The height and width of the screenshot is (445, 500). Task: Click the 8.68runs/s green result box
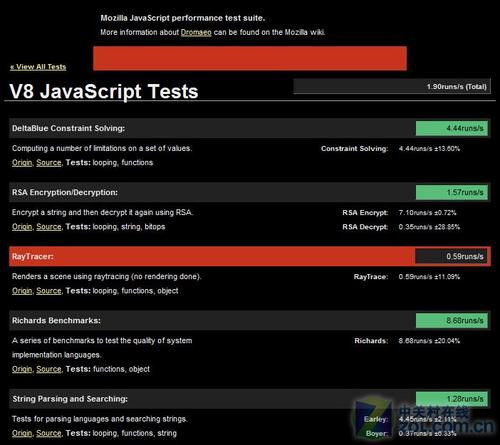[x=452, y=320]
